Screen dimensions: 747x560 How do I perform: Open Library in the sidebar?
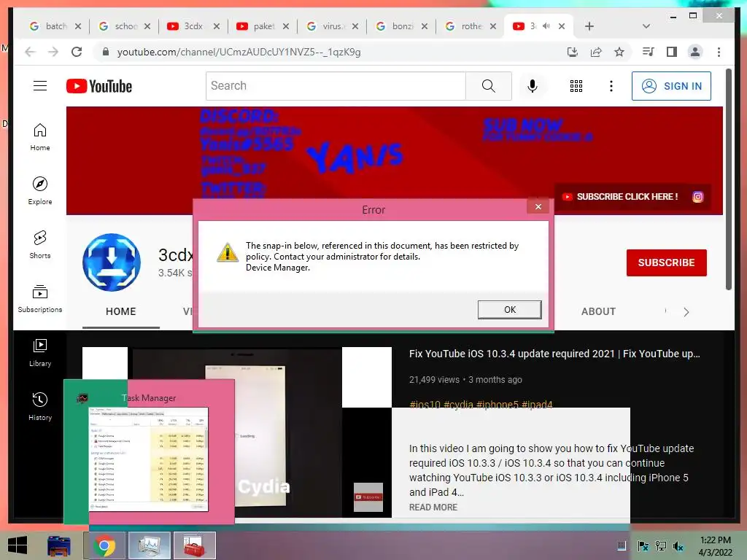click(40, 352)
